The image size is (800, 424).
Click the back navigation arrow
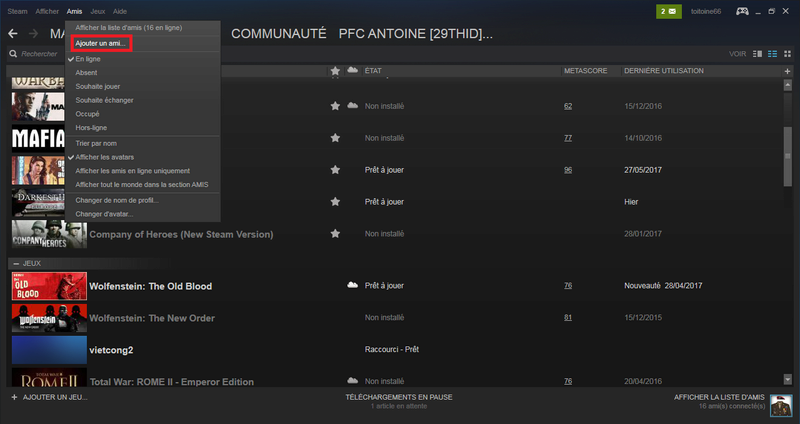point(13,34)
